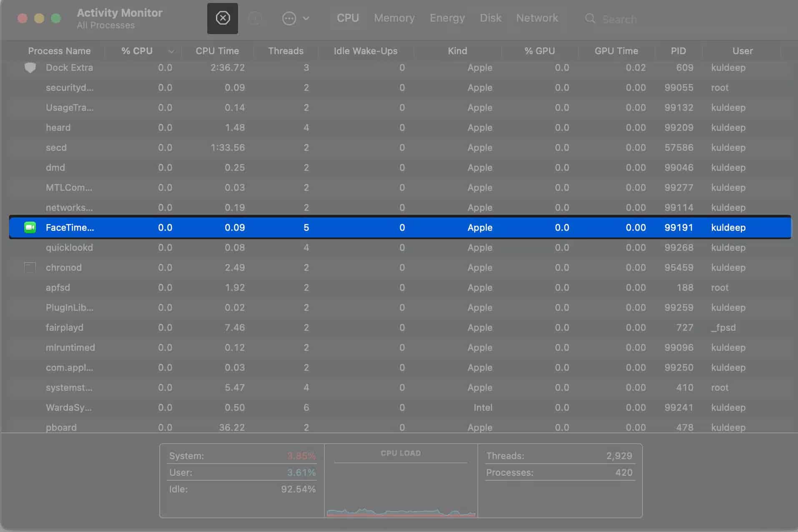Select the FaceTime... process name
The width and height of the screenshot is (798, 532).
tap(70, 227)
